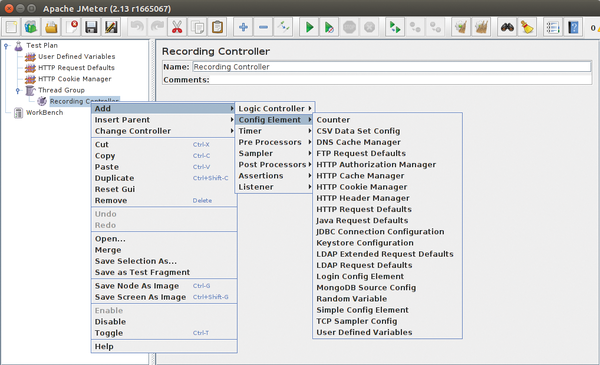The width and height of the screenshot is (600, 365).
Task: Open the Pre Processors submenu
Action: click(274, 142)
